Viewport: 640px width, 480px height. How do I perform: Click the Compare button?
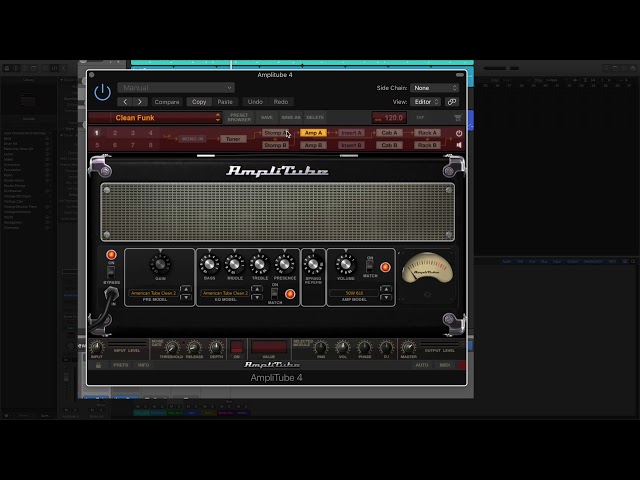[167, 102]
